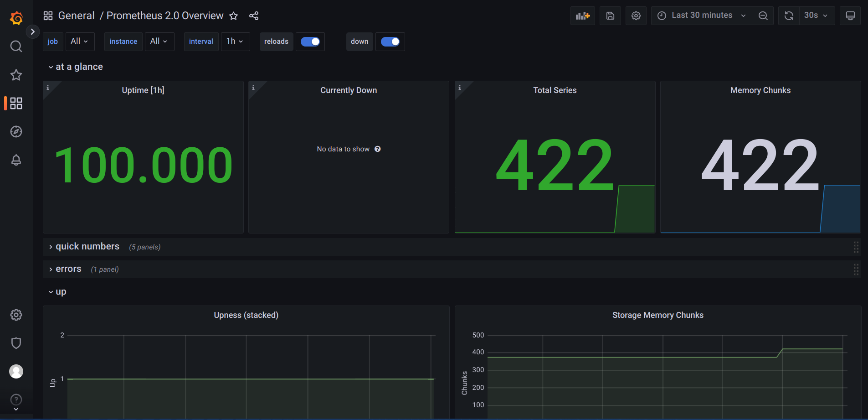Toggle the reloads annotation switch
This screenshot has height=420, width=868.
(310, 41)
